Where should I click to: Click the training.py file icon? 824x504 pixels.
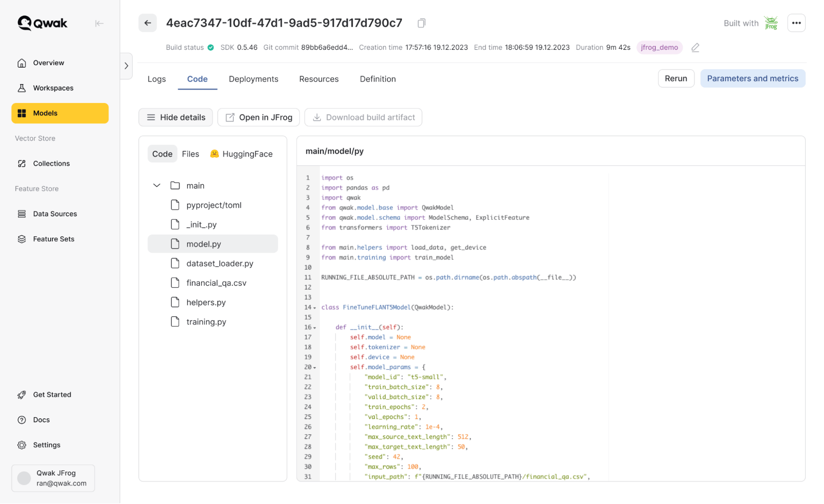(175, 321)
